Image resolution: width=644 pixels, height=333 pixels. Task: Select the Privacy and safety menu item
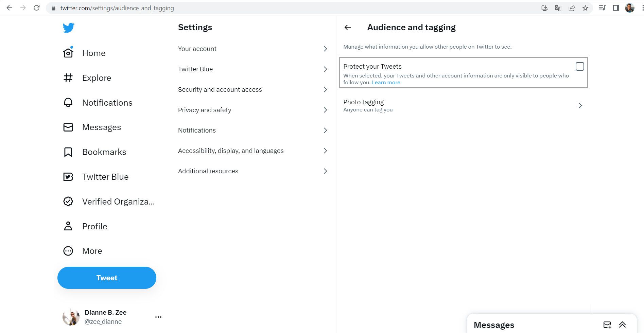coord(204,110)
